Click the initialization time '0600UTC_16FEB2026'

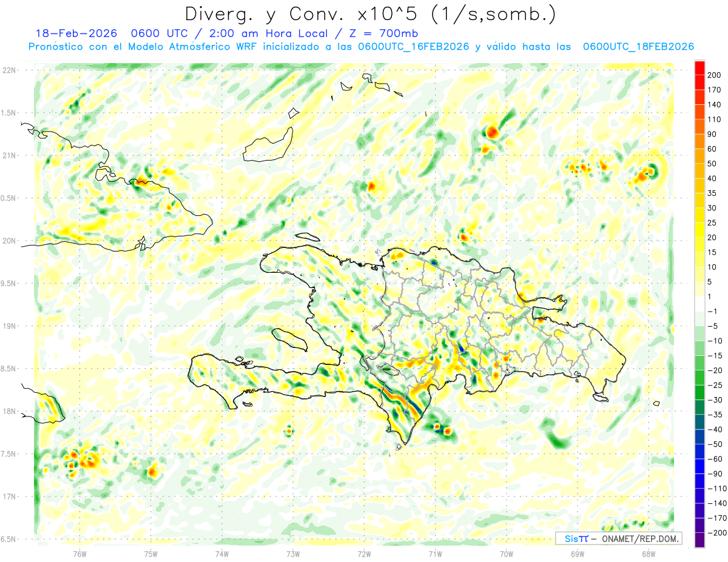click(x=413, y=47)
